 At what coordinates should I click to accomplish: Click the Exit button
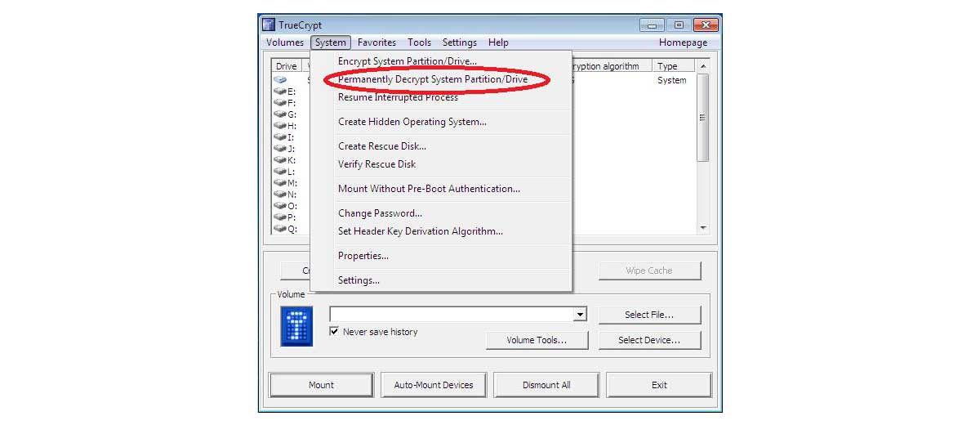[x=659, y=385]
